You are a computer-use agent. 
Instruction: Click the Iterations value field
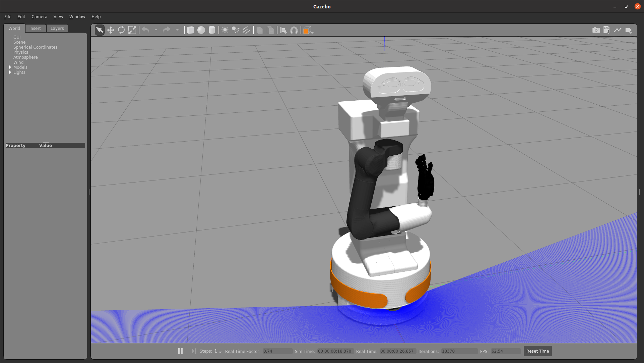tap(459, 351)
